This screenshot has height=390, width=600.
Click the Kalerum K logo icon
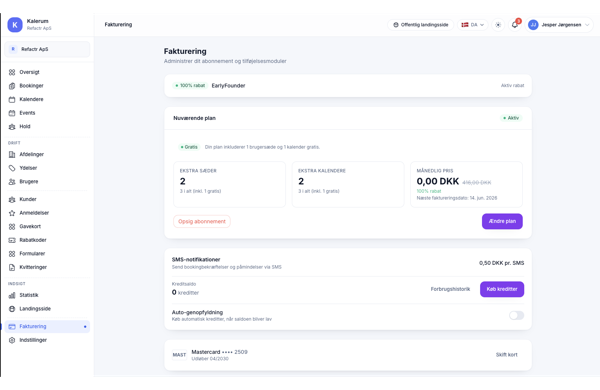click(x=15, y=25)
